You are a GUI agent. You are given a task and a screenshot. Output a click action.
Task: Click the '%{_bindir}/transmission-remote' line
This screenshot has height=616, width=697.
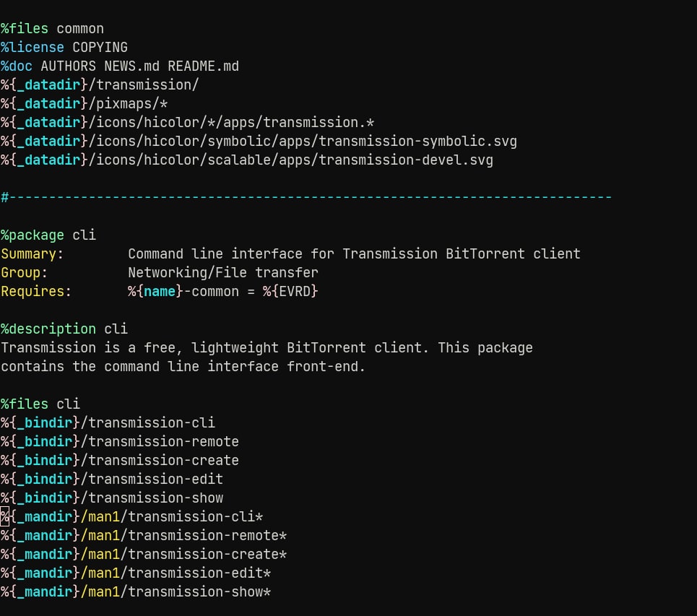(x=120, y=441)
